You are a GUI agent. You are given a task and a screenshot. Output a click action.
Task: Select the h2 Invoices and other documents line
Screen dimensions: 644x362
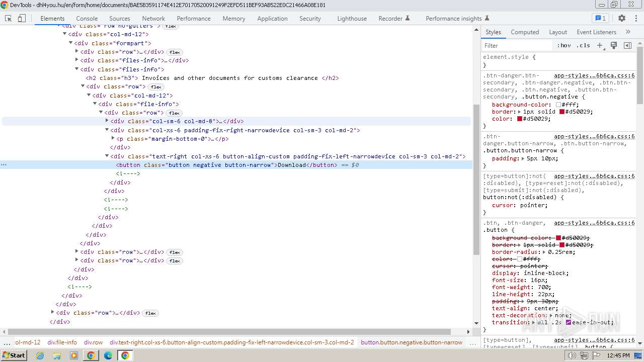[x=212, y=78]
